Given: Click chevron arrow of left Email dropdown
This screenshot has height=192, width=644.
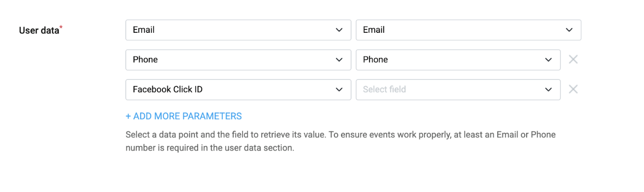Looking at the screenshot, I should [339, 30].
